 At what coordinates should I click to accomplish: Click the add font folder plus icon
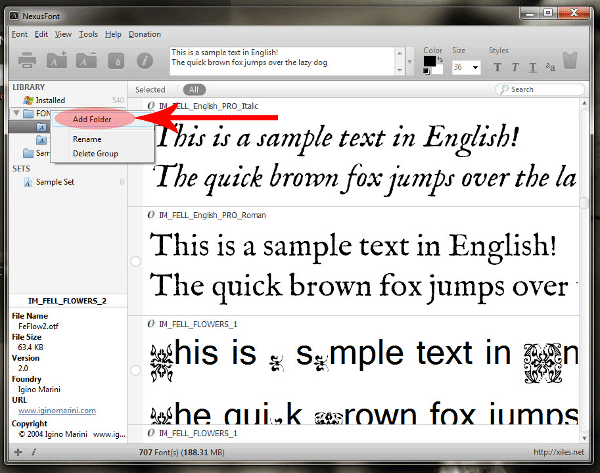pyautogui.click(x=57, y=60)
